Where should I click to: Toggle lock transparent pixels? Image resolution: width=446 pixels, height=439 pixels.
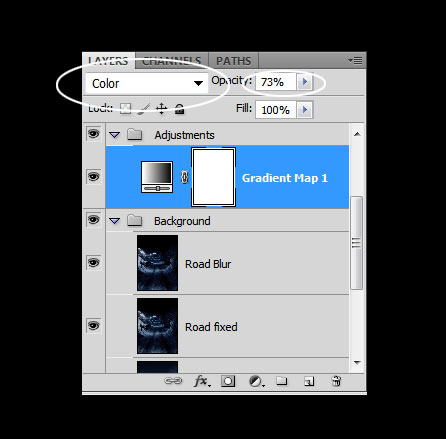125,108
